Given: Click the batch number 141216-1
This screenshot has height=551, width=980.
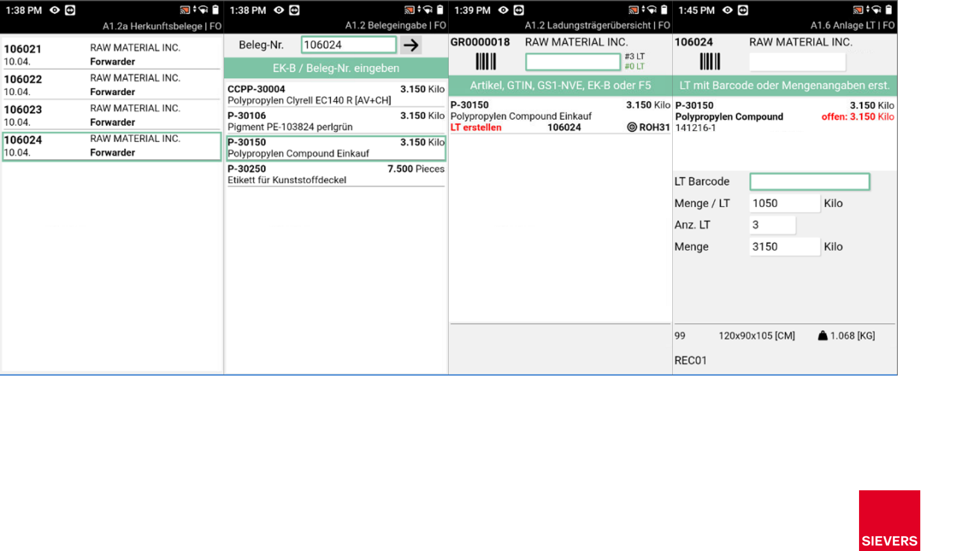Looking at the screenshot, I should pyautogui.click(x=695, y=128).
